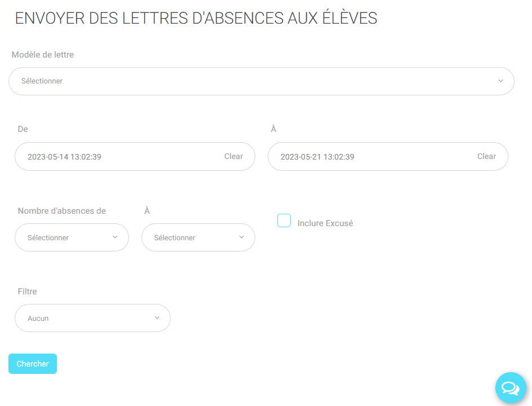Open the live chat bubble icon
532x406 pixels.
point(510,387)
